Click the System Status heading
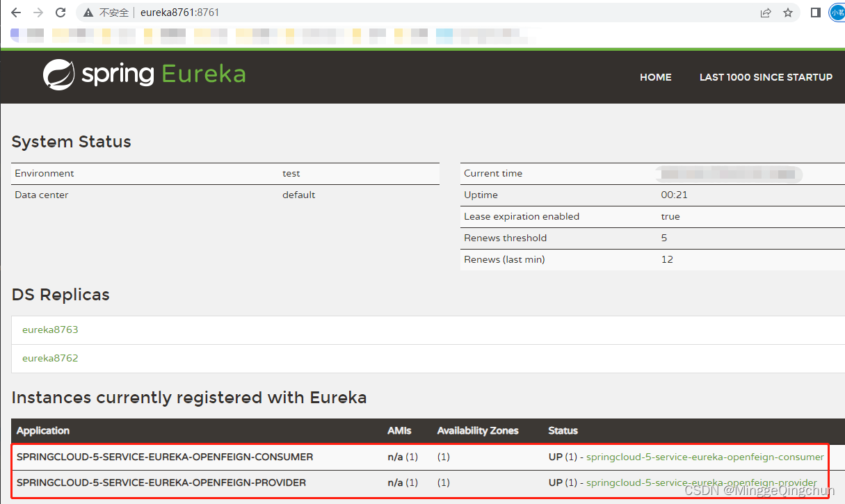 (72, 142)
